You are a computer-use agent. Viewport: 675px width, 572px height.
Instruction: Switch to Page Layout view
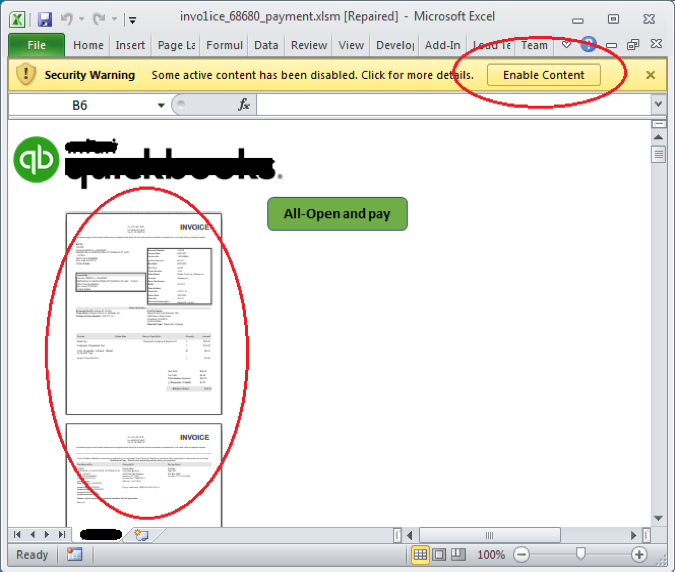(x=440, y=555)
